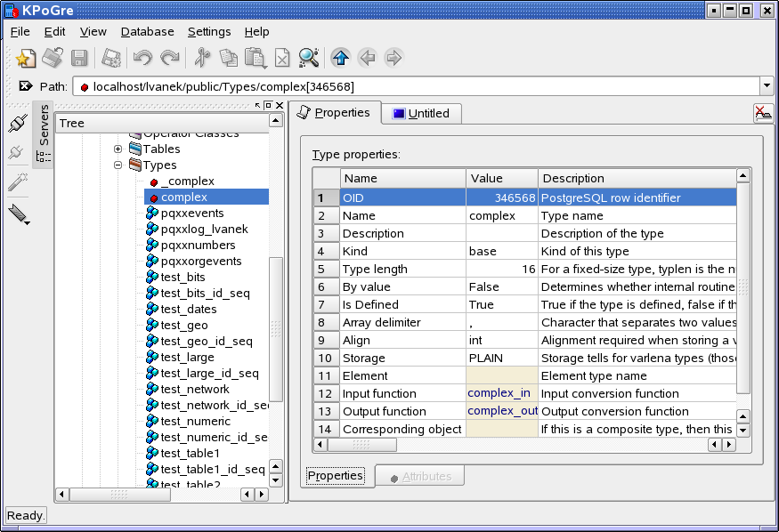Open the Settings menu

click(x=208, y=31)
